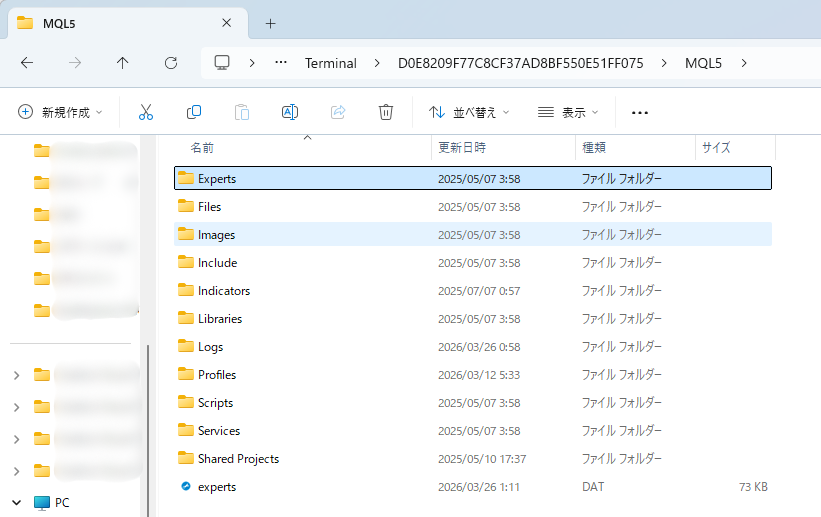
Task: Open the 表示 (View) dropdown
Action: (x=568, y=112)
